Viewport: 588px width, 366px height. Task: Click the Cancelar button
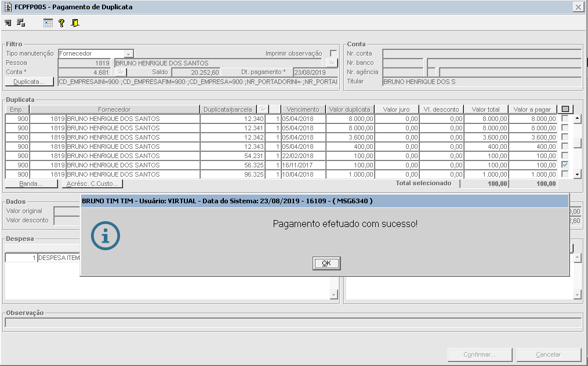pyautogui.click(x=548, y=354)
